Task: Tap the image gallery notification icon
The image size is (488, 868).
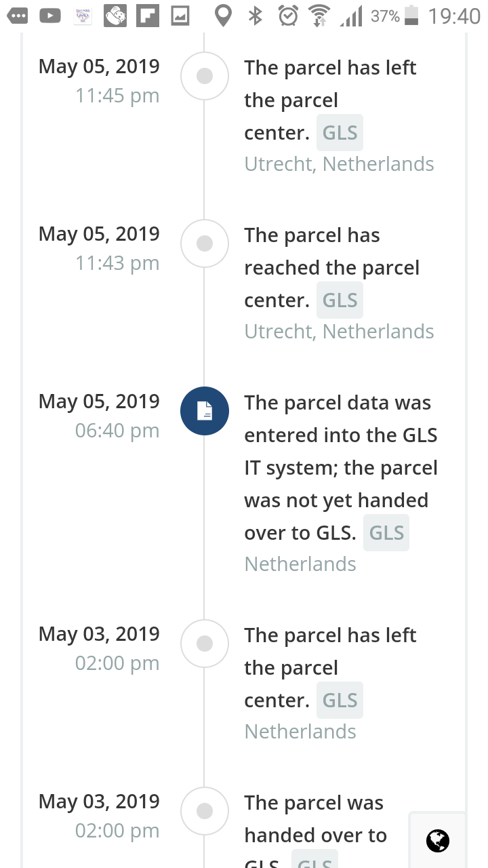Action: 180,16
